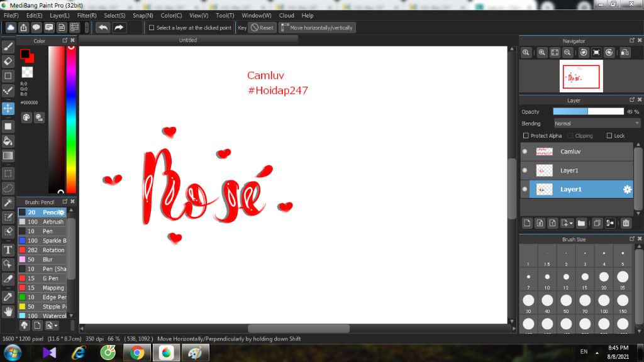644x362 pixels.
Task: Select the Magic Wand tool
Action: [x=8, y=203]
